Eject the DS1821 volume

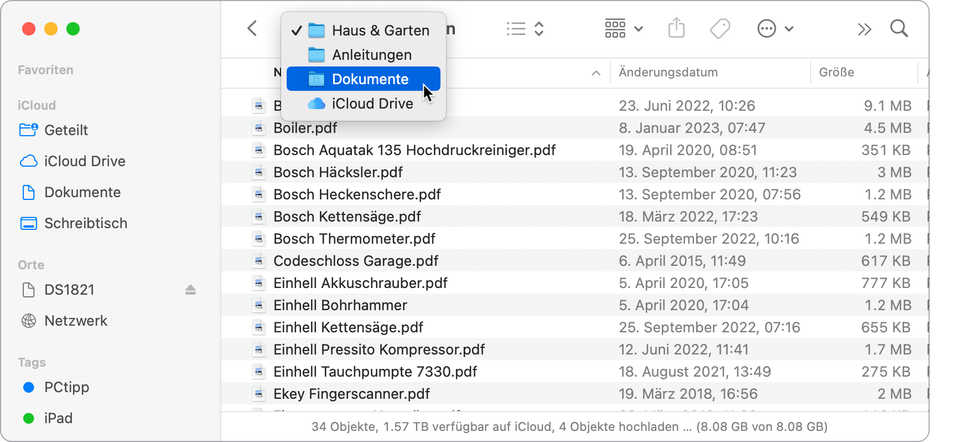190,290
